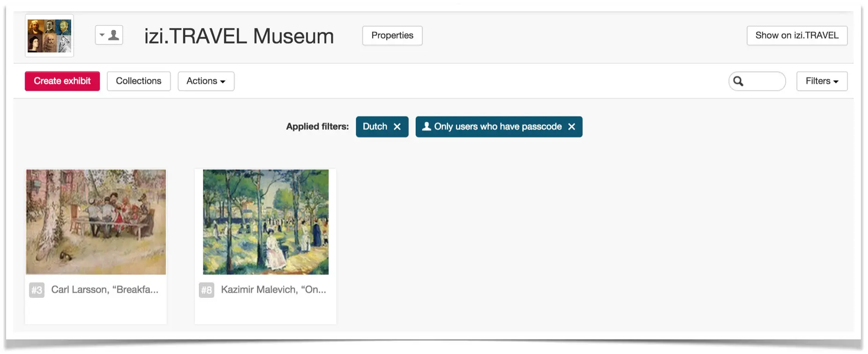Focus the exhibit search field

(757, 81)
